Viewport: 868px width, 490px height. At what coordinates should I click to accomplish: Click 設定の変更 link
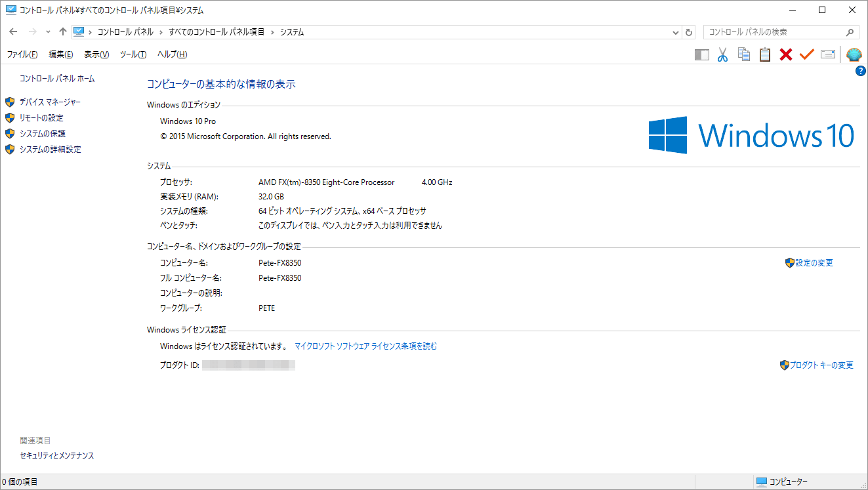[814, 263]
